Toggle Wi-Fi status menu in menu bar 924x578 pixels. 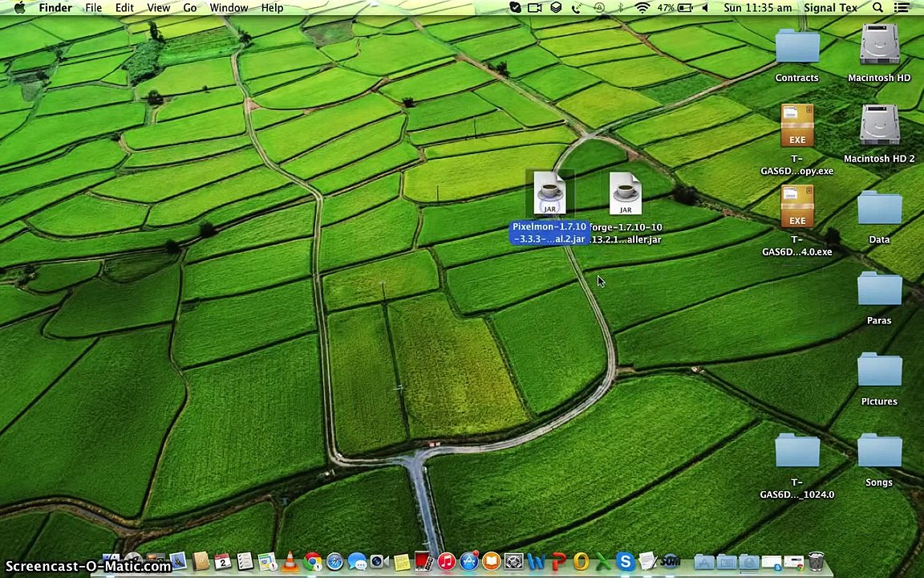point(642,8)
